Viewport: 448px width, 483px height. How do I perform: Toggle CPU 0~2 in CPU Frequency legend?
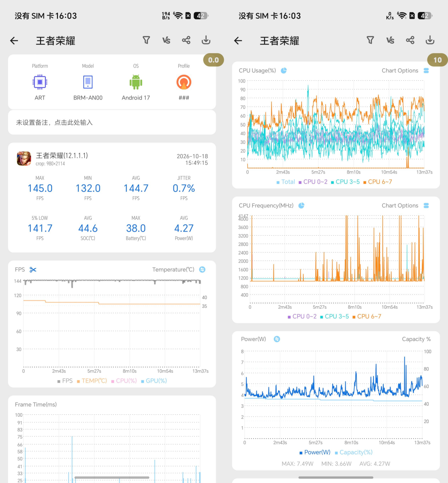pyautogui.click(x=302, y=316)
